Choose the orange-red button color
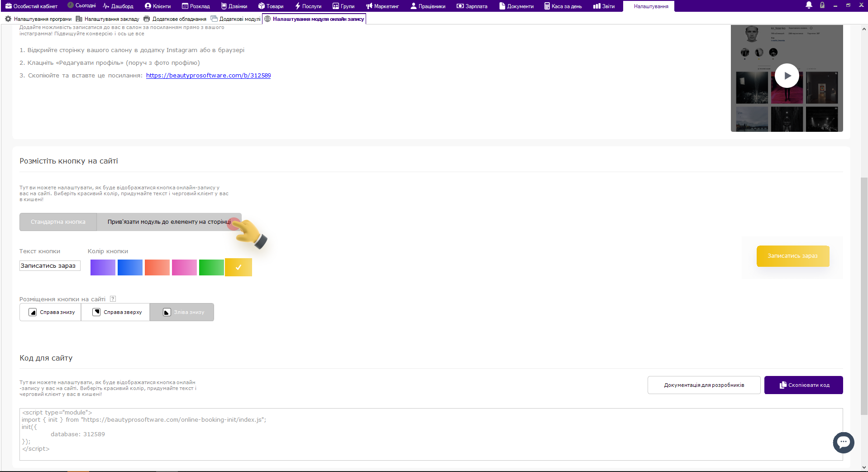868x472 pixels. [157, 267]
